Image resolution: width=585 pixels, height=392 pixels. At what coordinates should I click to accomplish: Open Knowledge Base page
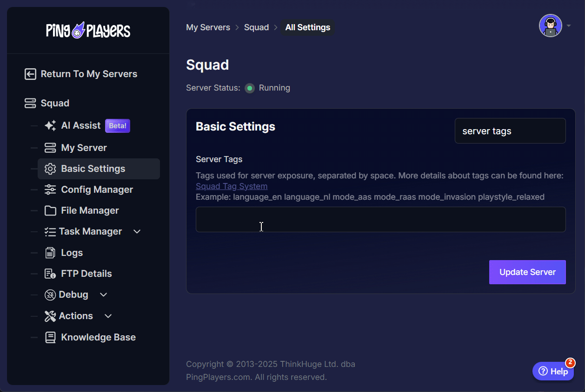99,337
